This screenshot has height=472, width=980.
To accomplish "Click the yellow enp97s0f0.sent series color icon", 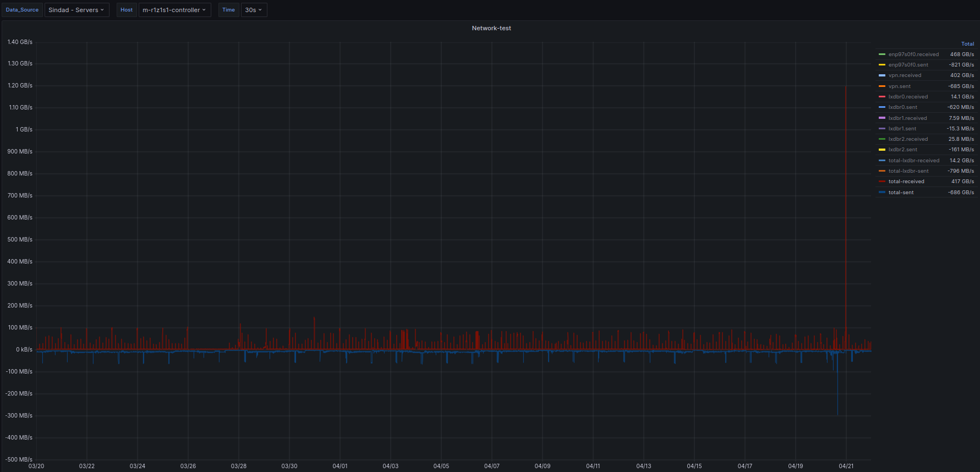I will 882,65.
